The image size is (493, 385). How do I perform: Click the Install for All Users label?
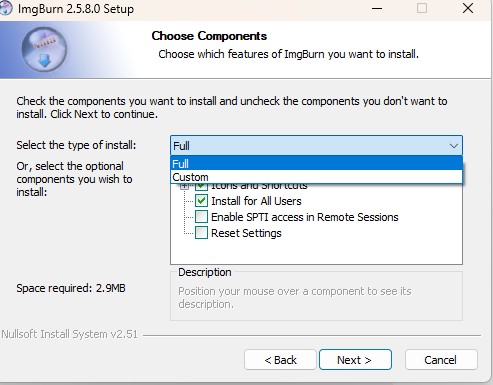coord(256,201)
